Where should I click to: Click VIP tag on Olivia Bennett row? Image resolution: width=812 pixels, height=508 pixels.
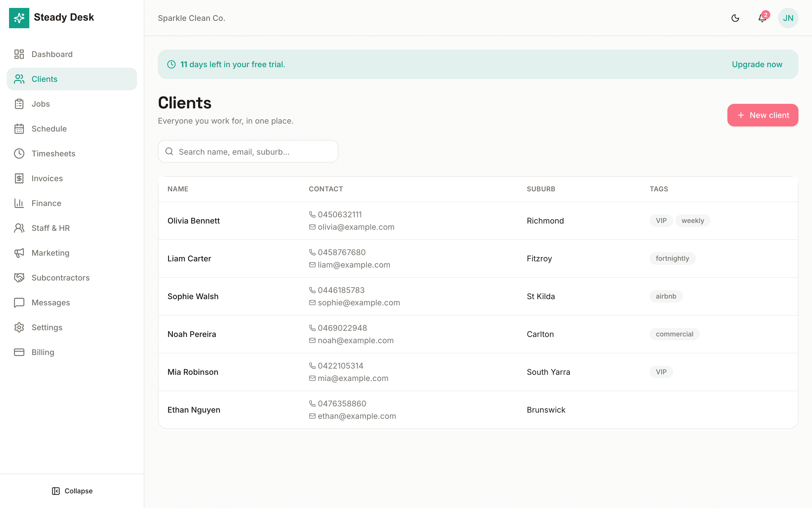click(x=661, y=221)
